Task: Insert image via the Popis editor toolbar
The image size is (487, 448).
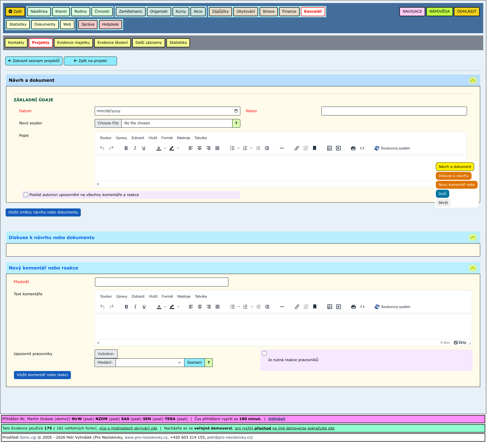Action: [330, 148]
